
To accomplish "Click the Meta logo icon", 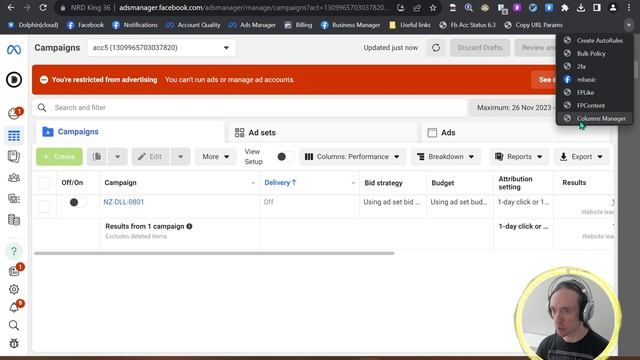I will [14, 50].
